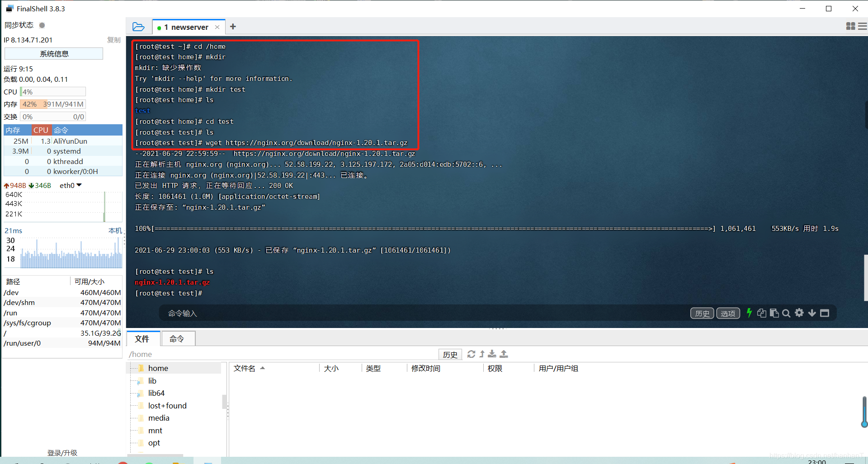The height and width of the screenshot is (464, 868).
Task: Select the media folder in tree
Action: pyautogui.click(x=159, y=418)
